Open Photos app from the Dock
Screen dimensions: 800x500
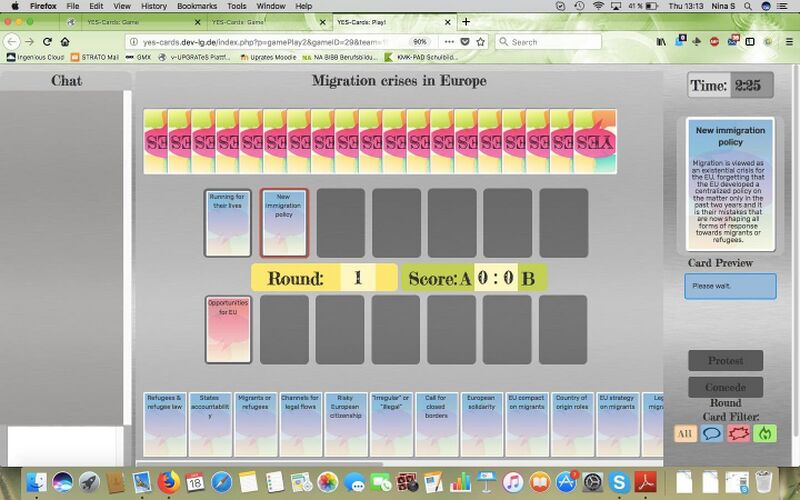[x=327, y=482]
